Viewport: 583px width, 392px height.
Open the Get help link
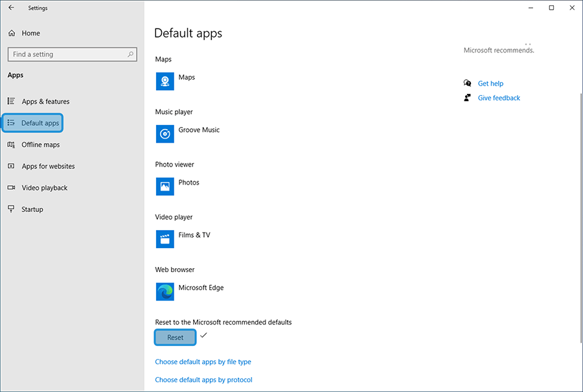[490, 84]
